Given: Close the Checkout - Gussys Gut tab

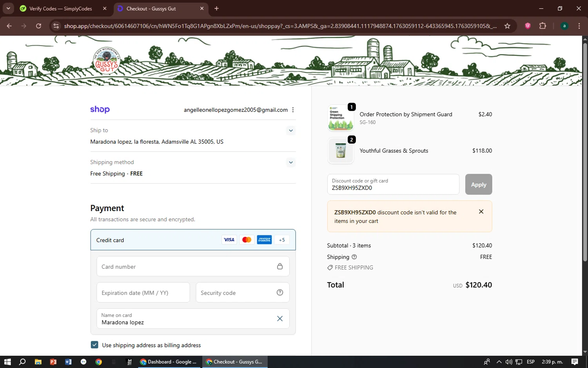Looking at the screenshot, I should [202, 9].
